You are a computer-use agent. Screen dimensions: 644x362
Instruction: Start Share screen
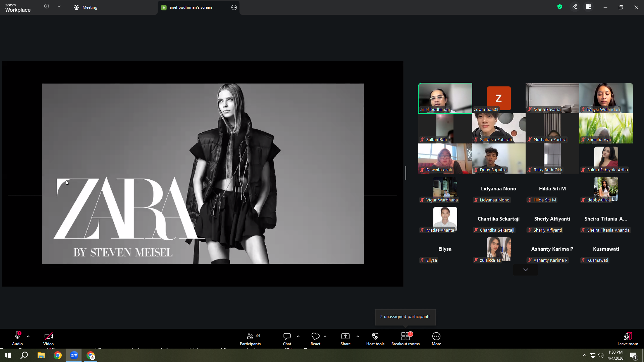tap(345, 339)
